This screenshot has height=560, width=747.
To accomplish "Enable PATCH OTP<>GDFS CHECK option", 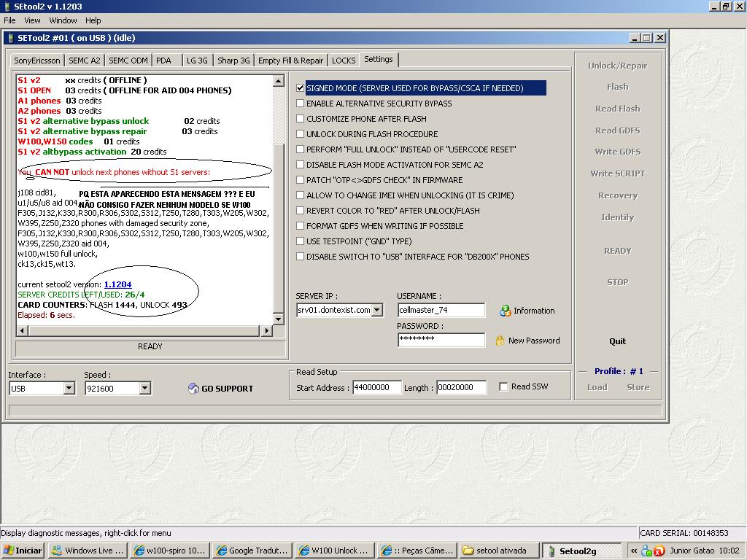I will [300, 180].
